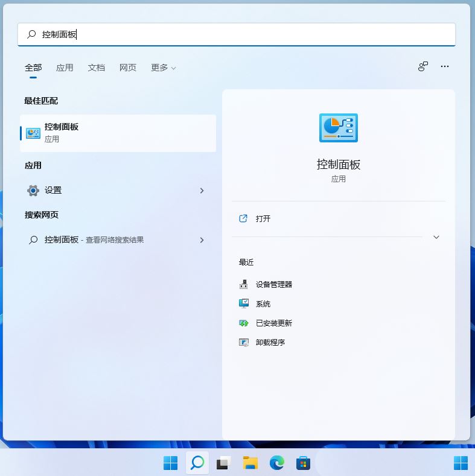
Task: Open recent item 卸载程序
Action: 270,343
